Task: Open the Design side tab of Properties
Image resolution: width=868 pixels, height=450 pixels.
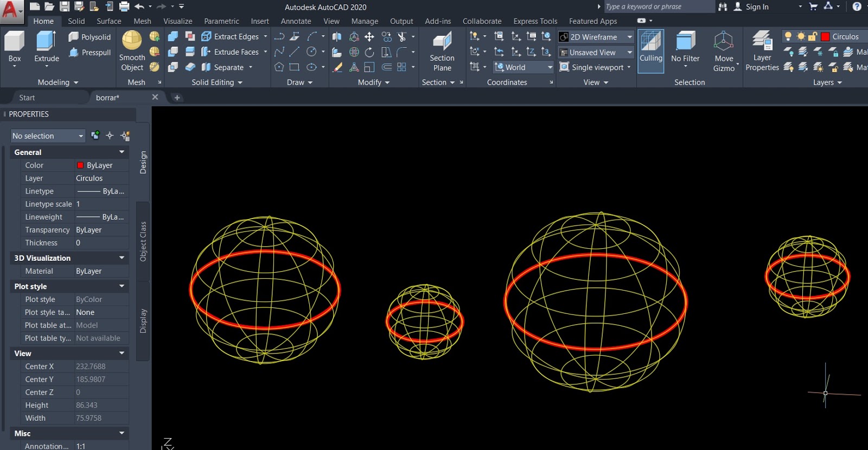Action: click(x=143, y=162)
